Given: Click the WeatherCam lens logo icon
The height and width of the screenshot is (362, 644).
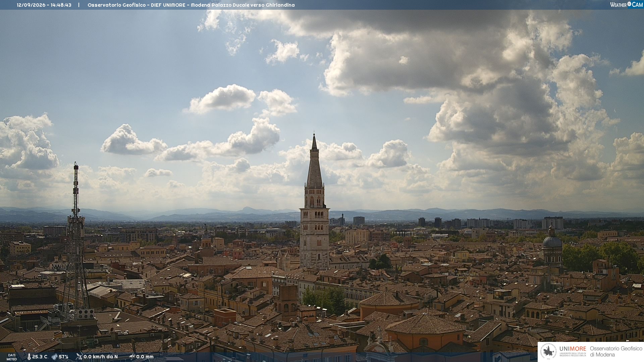Looking at the screenshot, I should pyautogui.click(x=629, y=4).
